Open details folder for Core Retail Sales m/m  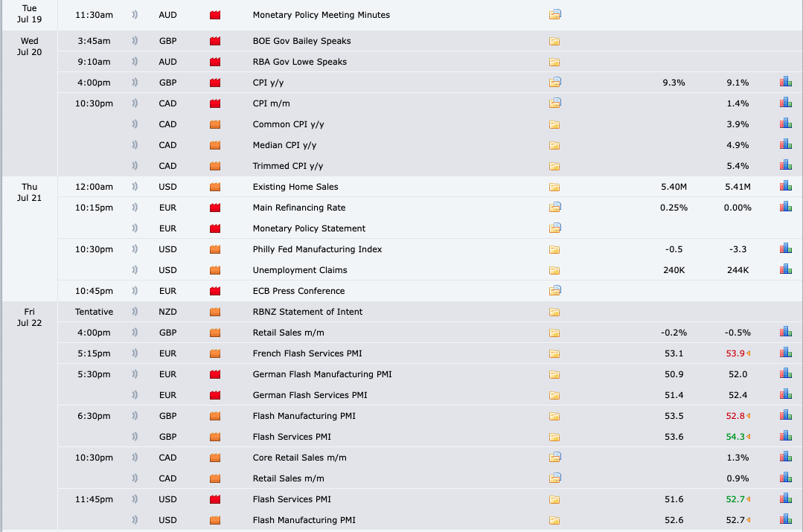pos(554,458)
